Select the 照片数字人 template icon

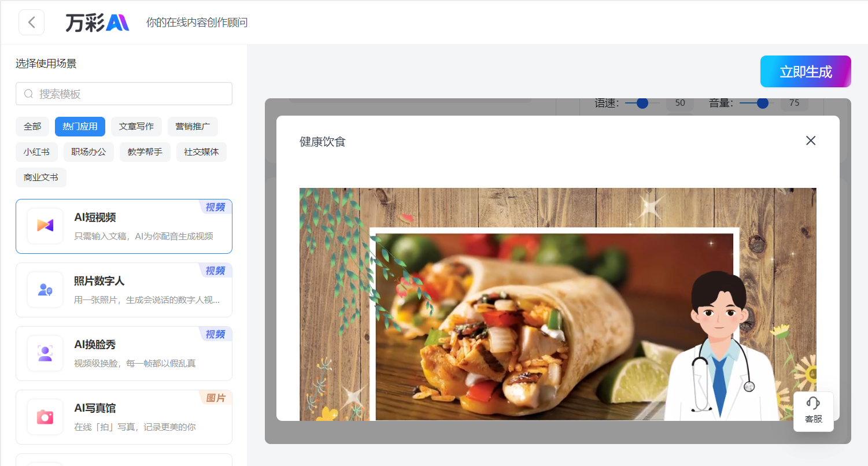point(45,289)
